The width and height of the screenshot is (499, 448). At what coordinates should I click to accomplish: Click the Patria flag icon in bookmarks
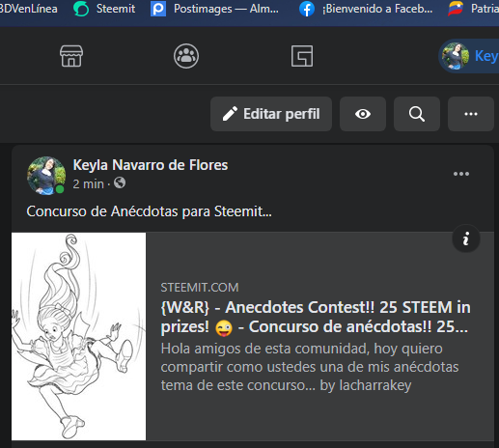click(x=456, y=9)
